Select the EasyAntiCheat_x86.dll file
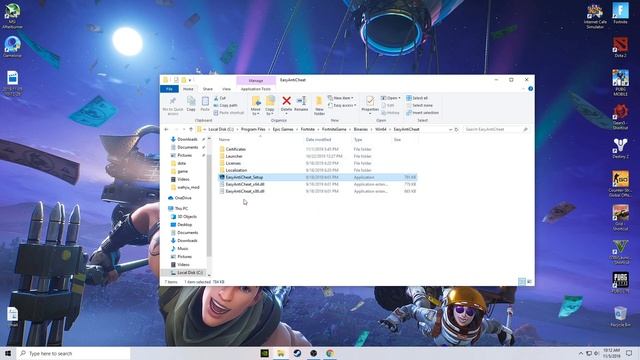640x360 pixels. click(x=245, y=191)
